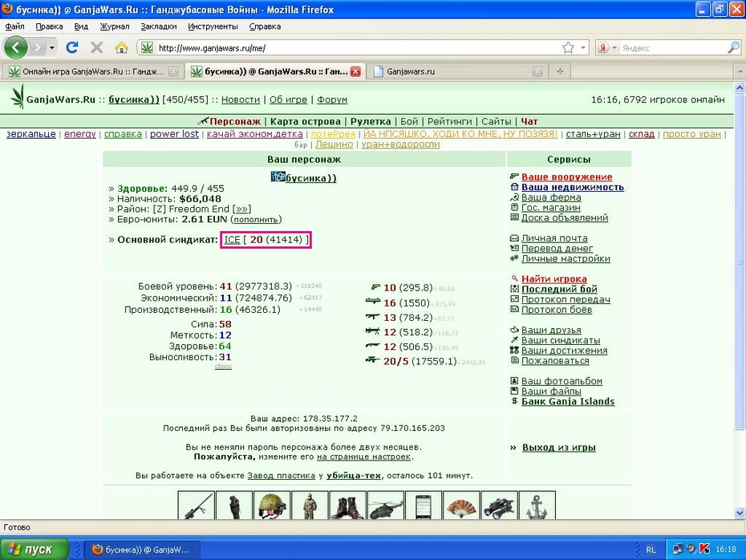
Task: Click the mail icon beside Личная почта
Action: coord(514,238)
